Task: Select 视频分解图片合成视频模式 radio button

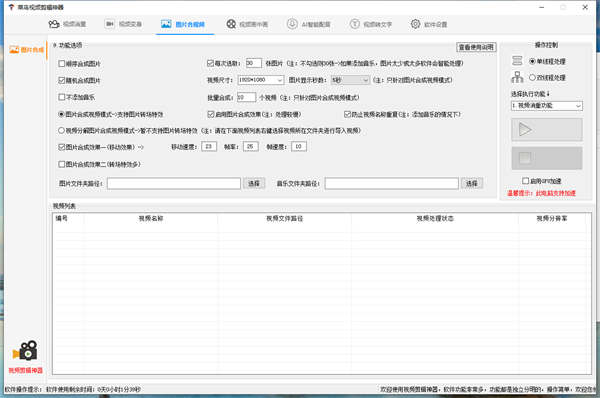Action: 61,130
